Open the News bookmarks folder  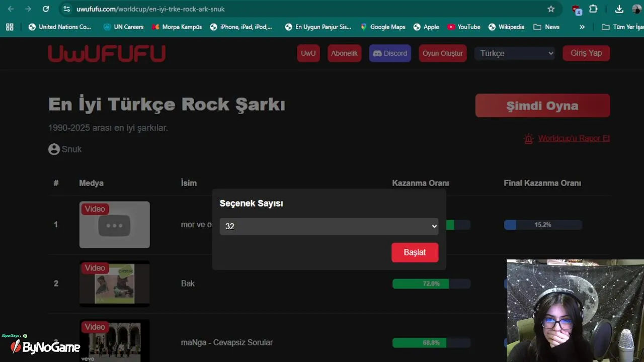point(546,27)
